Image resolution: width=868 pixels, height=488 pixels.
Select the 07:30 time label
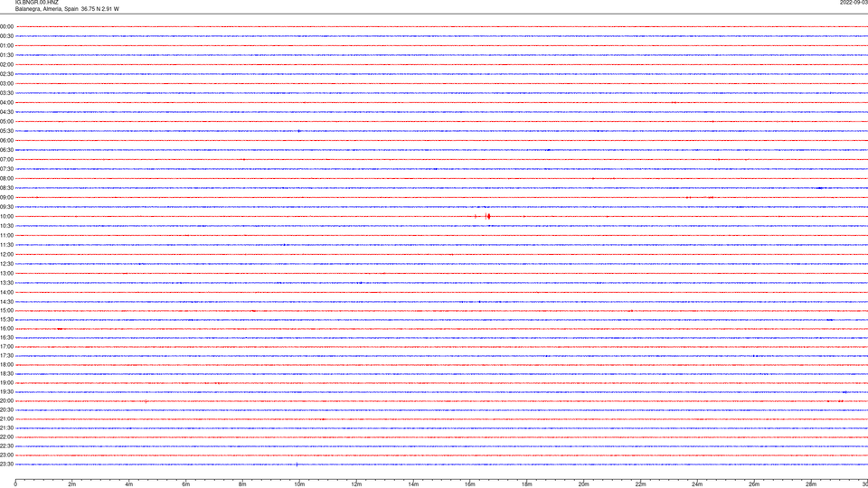point(6,169)
